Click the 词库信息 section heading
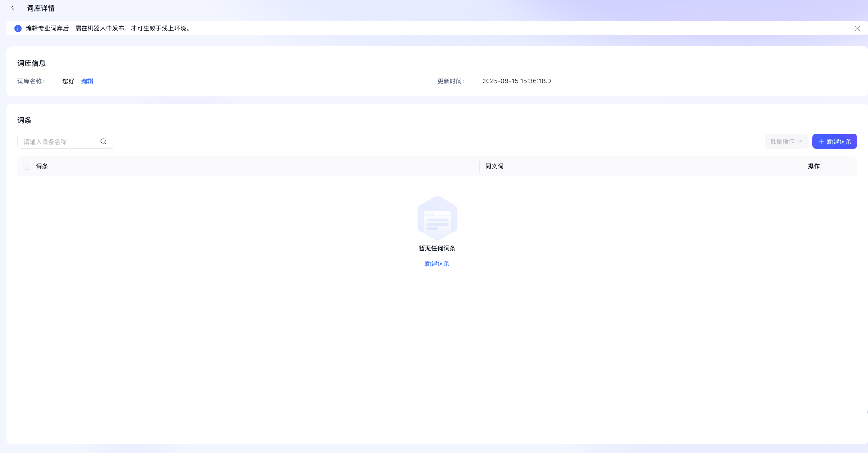Image resolution: width=868 pixels, height=453 pixels. click(x=31, y=64)
